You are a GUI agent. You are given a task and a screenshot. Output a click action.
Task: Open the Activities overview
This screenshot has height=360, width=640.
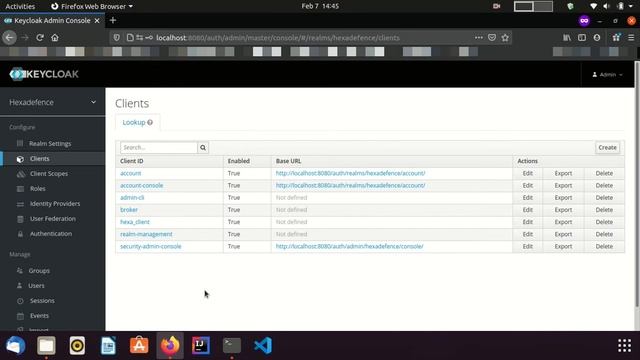tap(20, 6)
